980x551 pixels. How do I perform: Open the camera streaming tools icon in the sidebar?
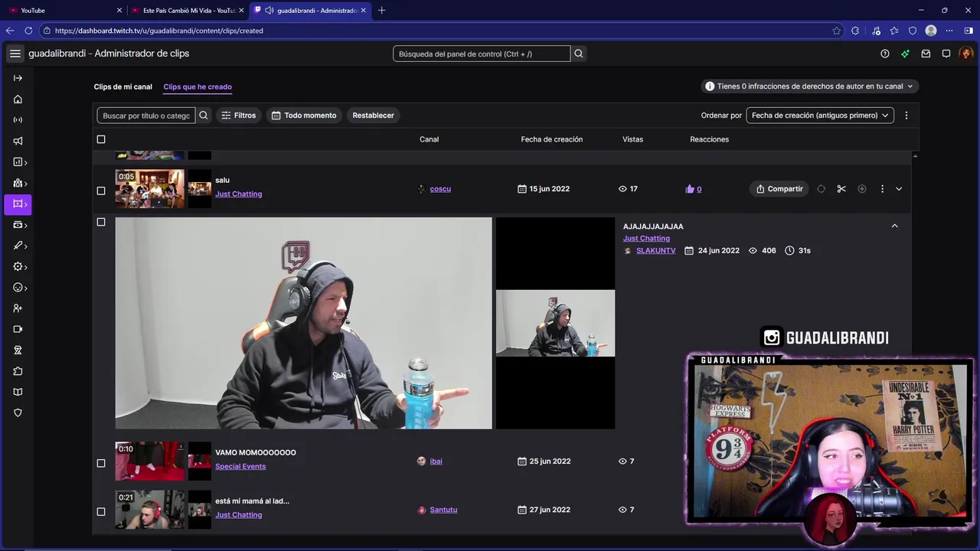18,329
